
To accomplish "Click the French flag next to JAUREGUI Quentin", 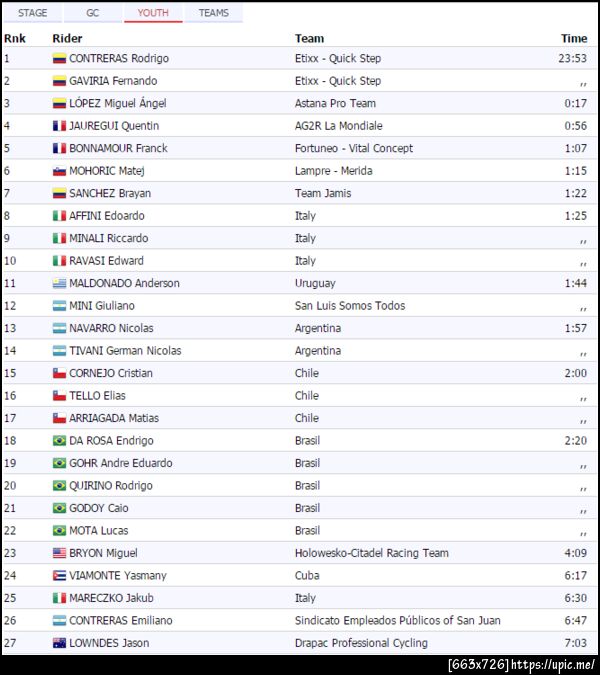I will click(59, 126).
